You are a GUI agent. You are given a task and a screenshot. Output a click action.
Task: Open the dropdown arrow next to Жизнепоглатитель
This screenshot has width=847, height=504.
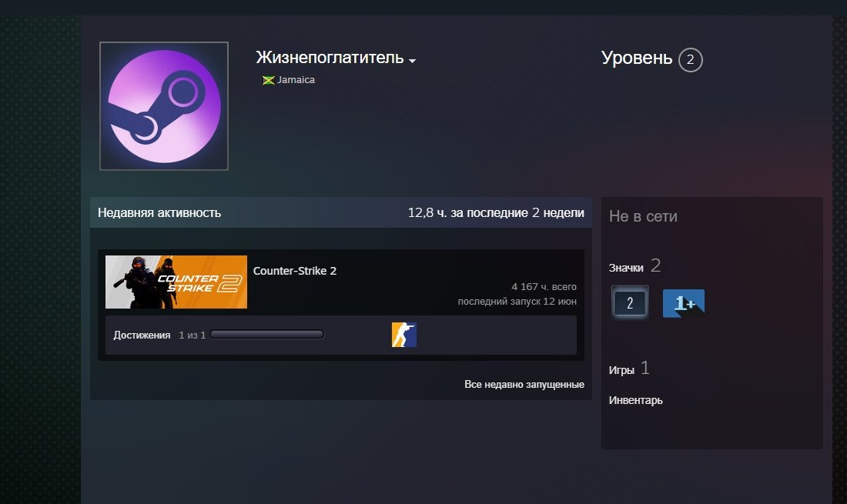point(412,61)
